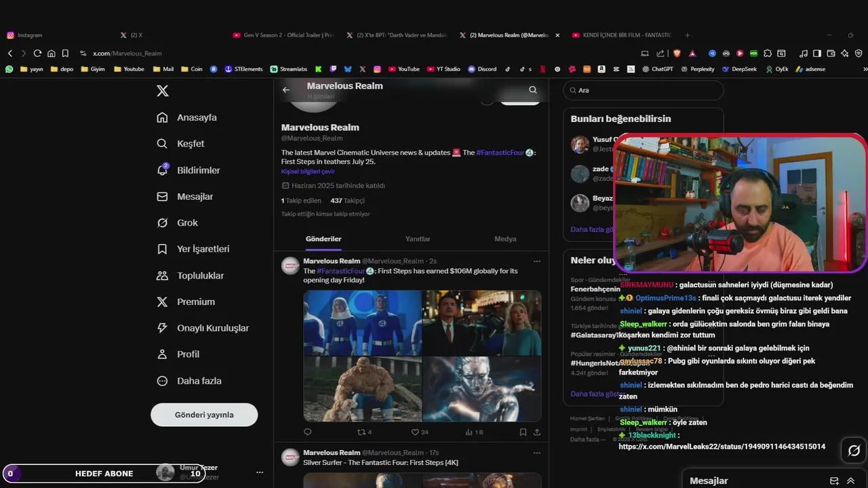This screenshot has height=488, width=868.
Task: Open ChatGPT bookmark
Action: 657,69
